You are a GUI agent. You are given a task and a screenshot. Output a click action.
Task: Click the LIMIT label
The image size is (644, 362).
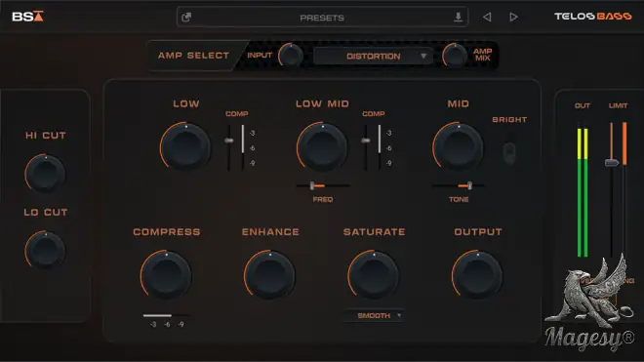tap(618, 105)
